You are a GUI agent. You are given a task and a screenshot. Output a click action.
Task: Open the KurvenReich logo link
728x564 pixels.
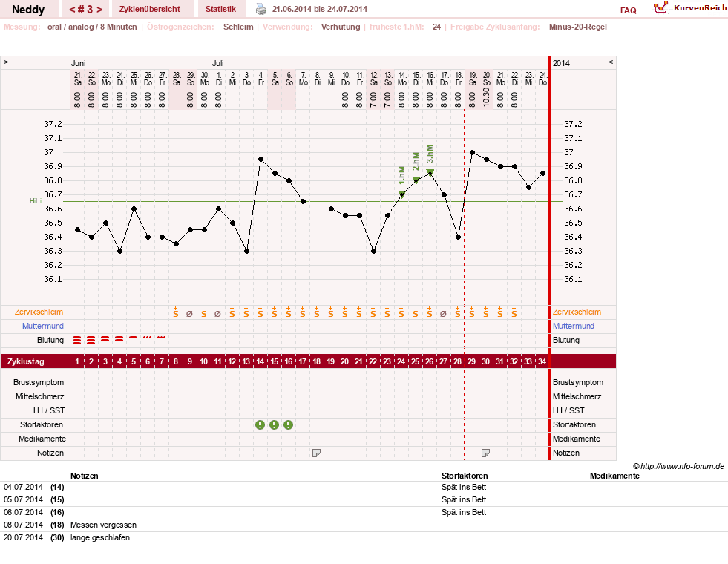[690, 8]
